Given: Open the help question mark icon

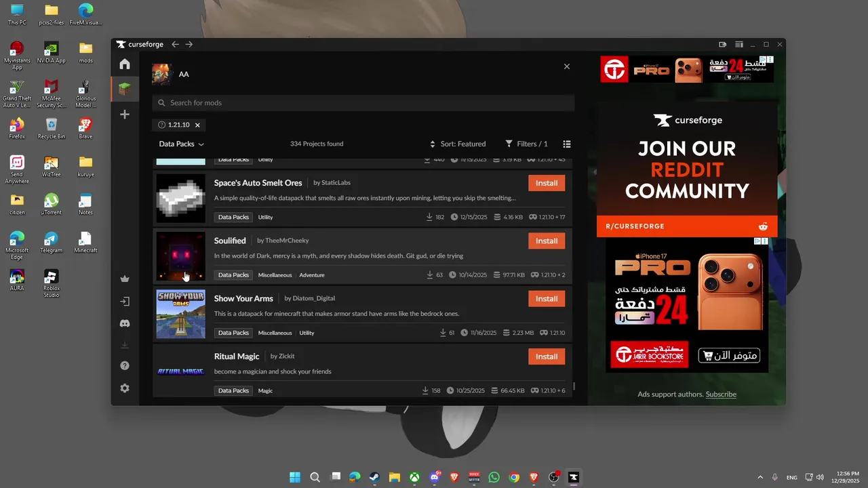Looking at the screenshot, I should pos(125,366).
